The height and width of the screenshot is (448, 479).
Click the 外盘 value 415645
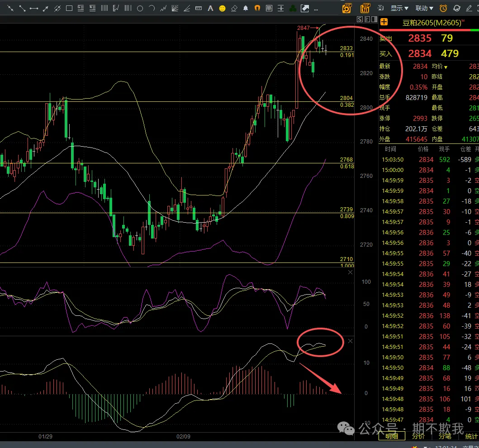click(x=417, y=139)
